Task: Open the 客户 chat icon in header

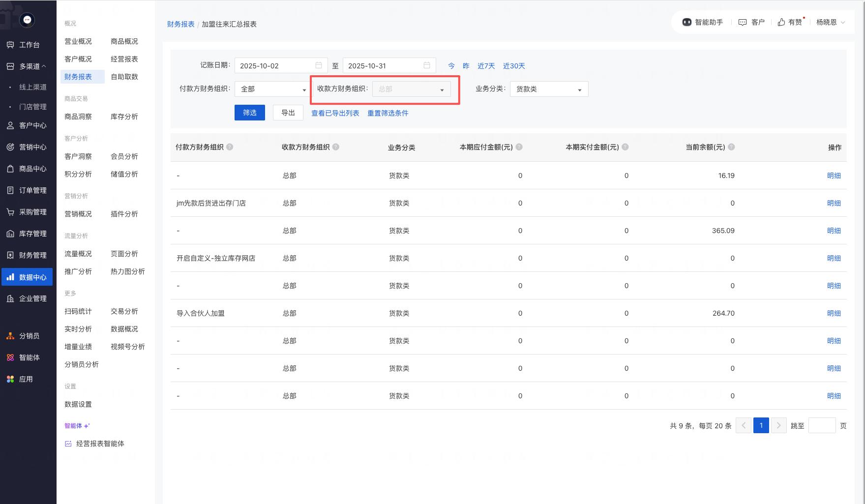Action: tap(743, 22)
